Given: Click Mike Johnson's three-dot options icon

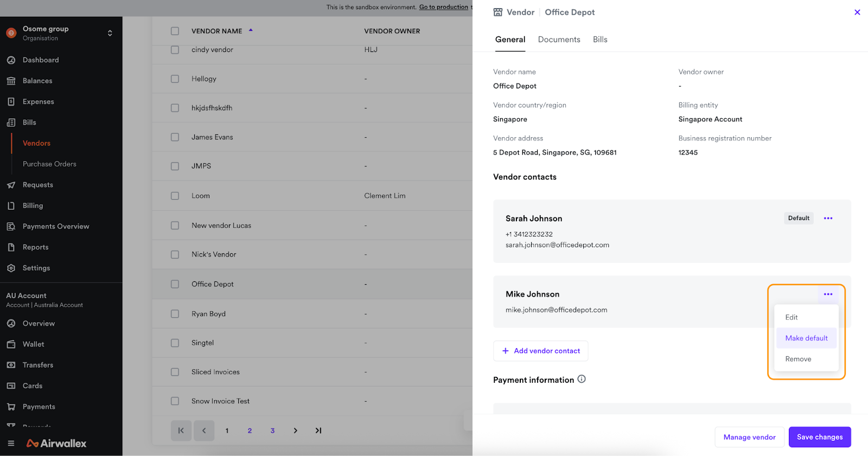Looking at the screenshot, I should coord(828,294).
